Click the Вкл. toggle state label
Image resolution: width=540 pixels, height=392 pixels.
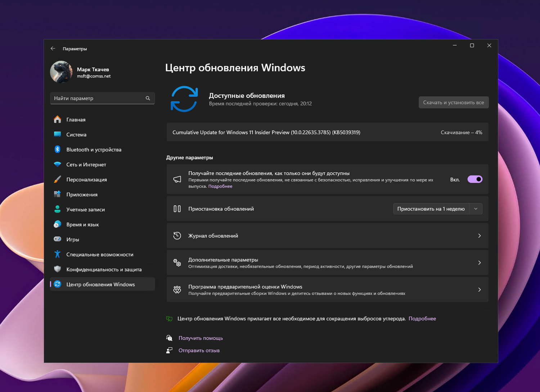click(x=455, y=179)
